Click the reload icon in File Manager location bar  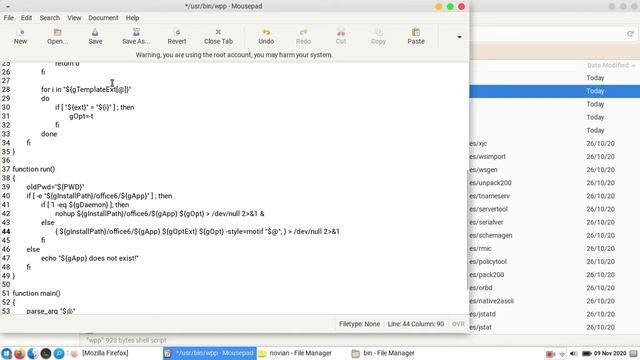click(x=630, y=34)
